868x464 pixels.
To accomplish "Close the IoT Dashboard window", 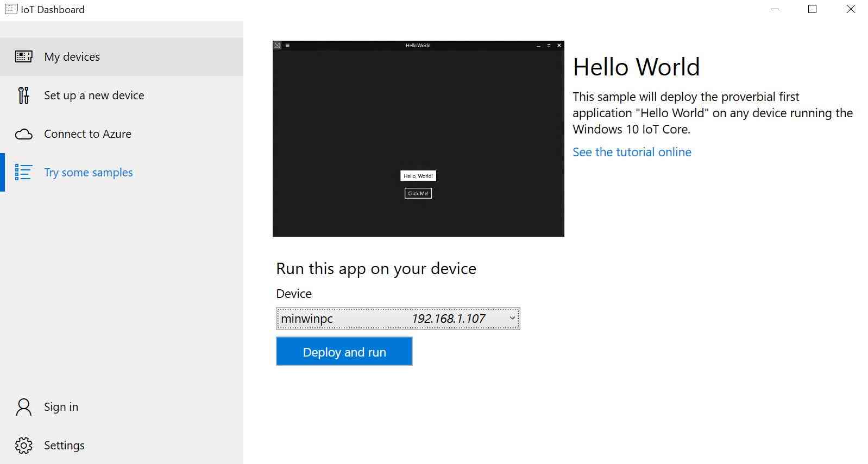I will [x=851, y=9].
